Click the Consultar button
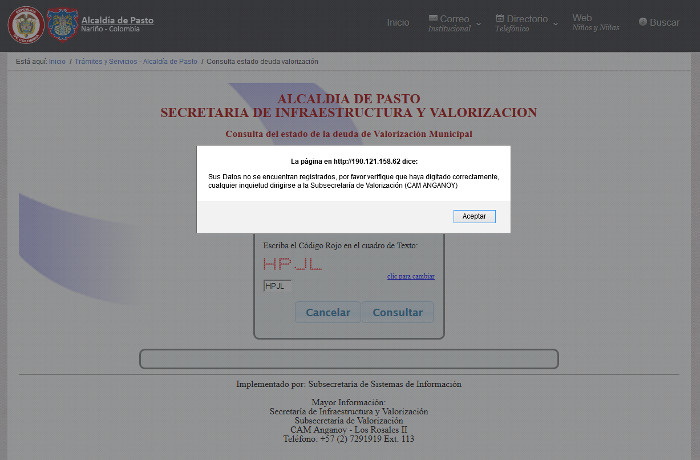Viewport: 700px width, 460px height. pyautogui.click(x=397, y=312)
